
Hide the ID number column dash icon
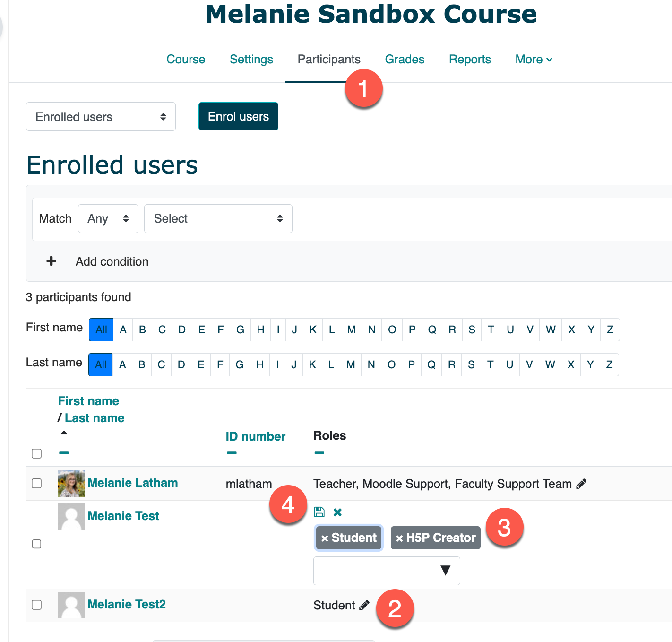[x=232, y=453]
